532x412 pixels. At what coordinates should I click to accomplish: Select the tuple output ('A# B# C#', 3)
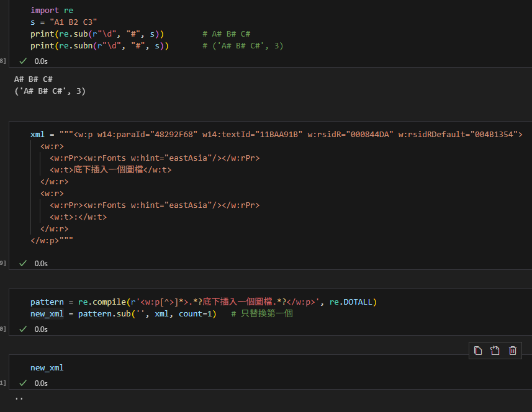tap(50, 91)
